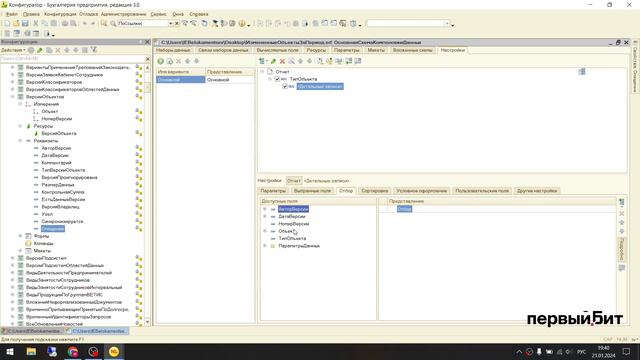Open the Справка menu
Viewport: 640px width, 360px height.
pyautogui.click(x=199, y=14)
